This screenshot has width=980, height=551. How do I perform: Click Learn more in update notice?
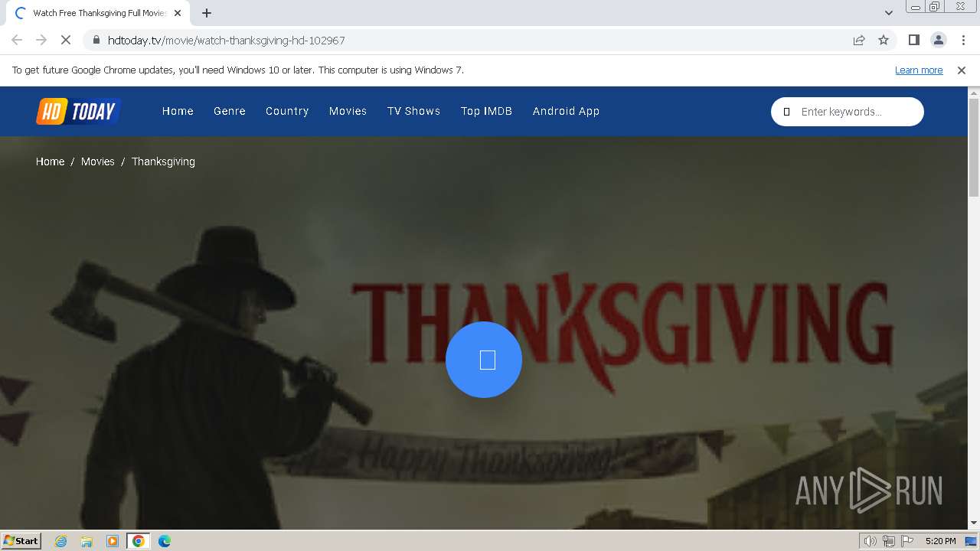click(919, 70)
